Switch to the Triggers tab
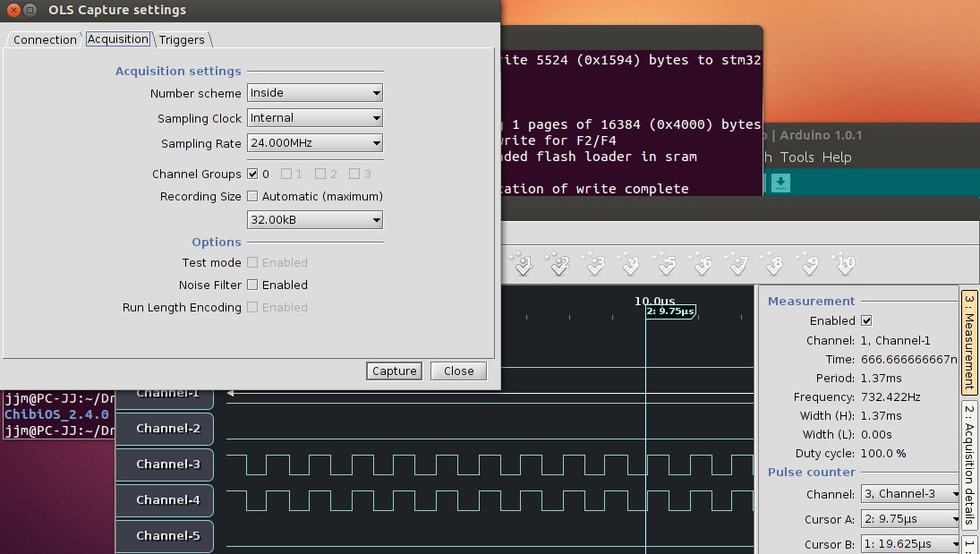The width and height of the screenshot is (980, 554). tap(183, 39)
